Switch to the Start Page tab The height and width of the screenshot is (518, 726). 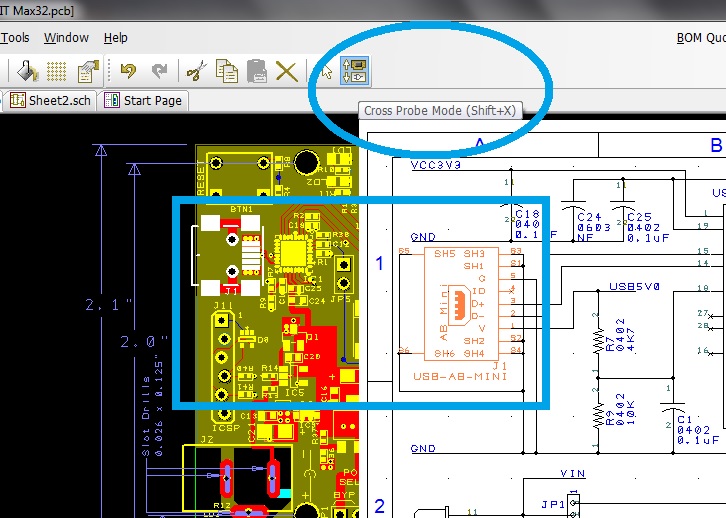144,100
